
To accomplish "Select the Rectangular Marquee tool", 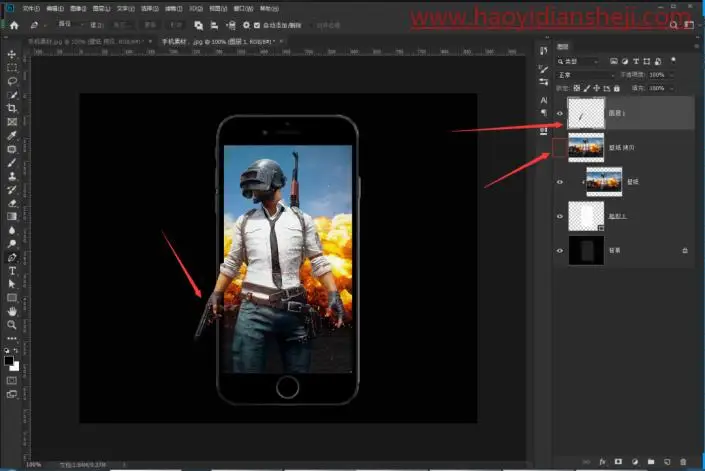I will (x=12, y=68).
